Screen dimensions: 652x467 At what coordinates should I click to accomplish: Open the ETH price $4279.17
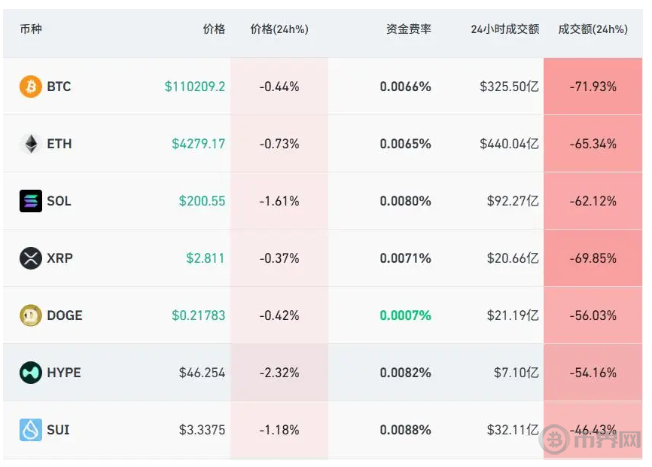(198, 144)
